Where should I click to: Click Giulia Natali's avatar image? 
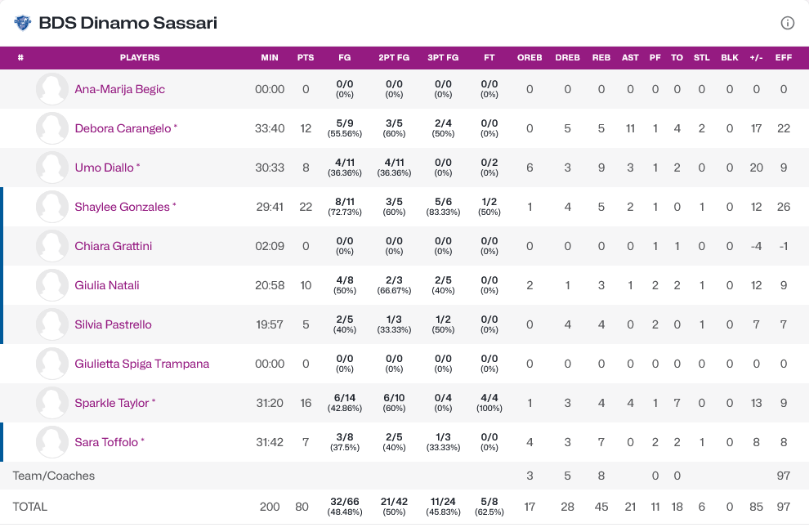(x=52, y=285)
